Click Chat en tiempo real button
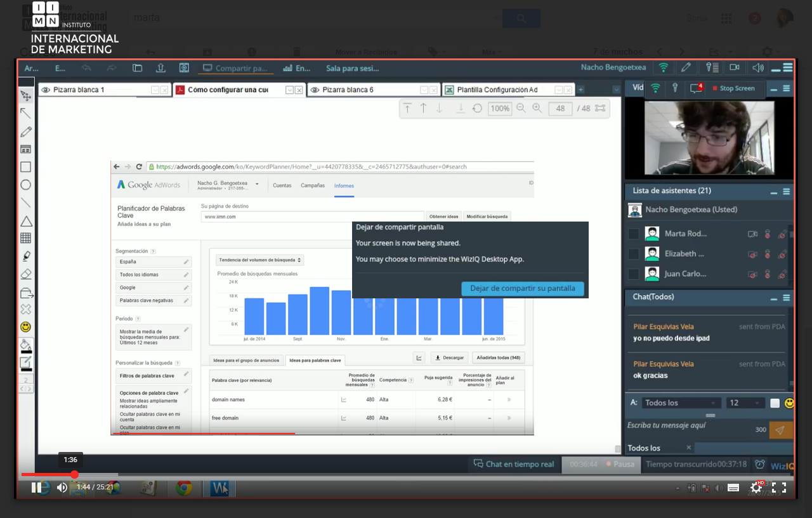This screenshot has width=812, height=518. [x=514, y=464]
